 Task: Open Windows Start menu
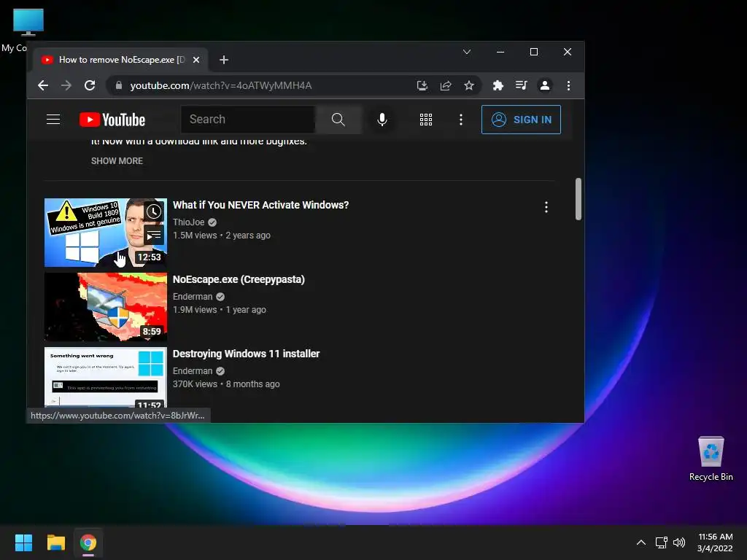[x=23, y=542]
